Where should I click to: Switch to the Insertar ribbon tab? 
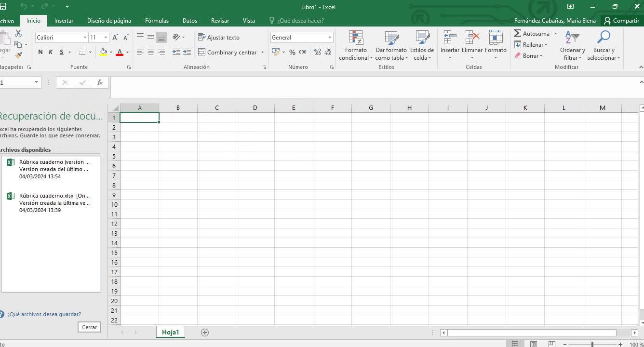pos(64,21)
